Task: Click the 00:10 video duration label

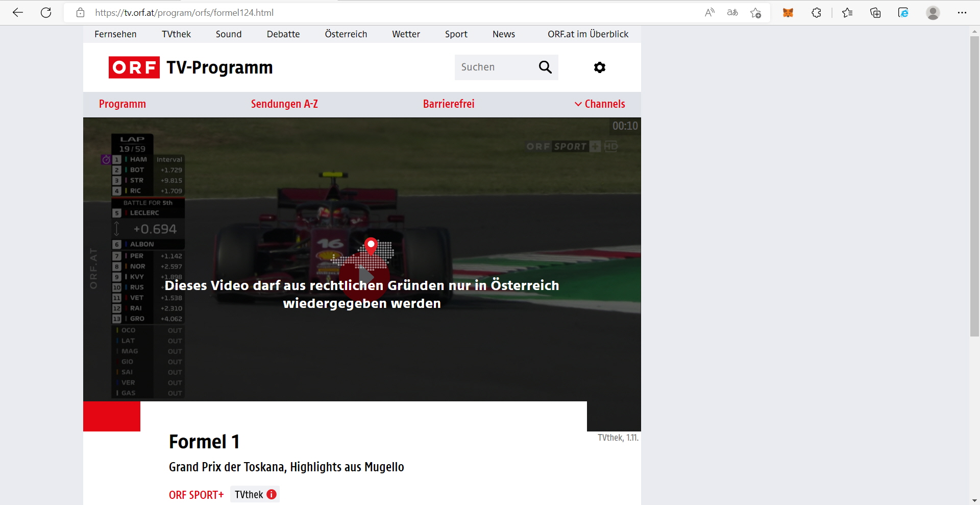Action: tap(625, 126)
